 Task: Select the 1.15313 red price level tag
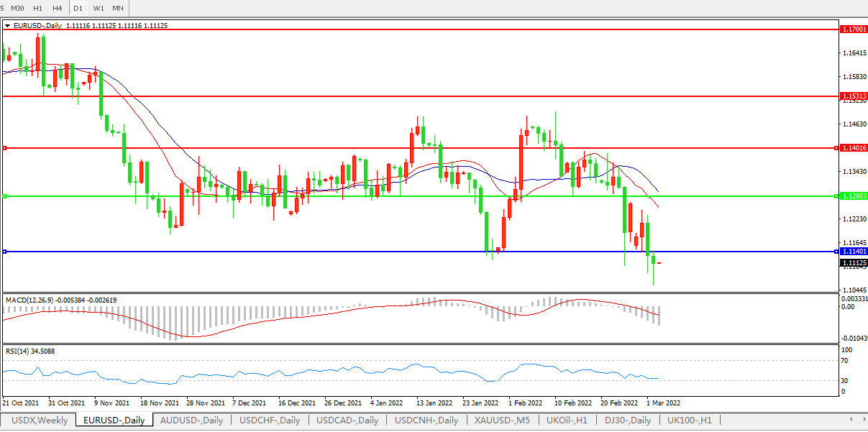[x=854, y=96]
